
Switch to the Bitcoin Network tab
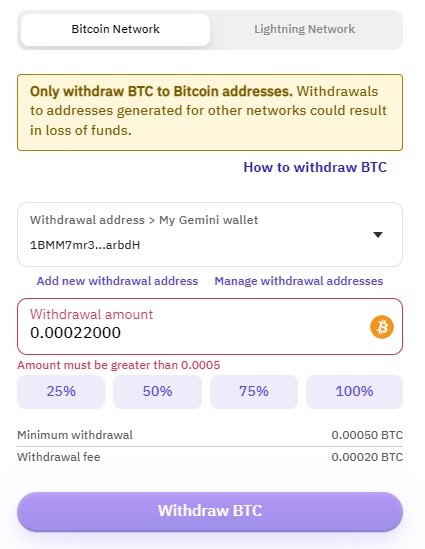coord(115,29)
